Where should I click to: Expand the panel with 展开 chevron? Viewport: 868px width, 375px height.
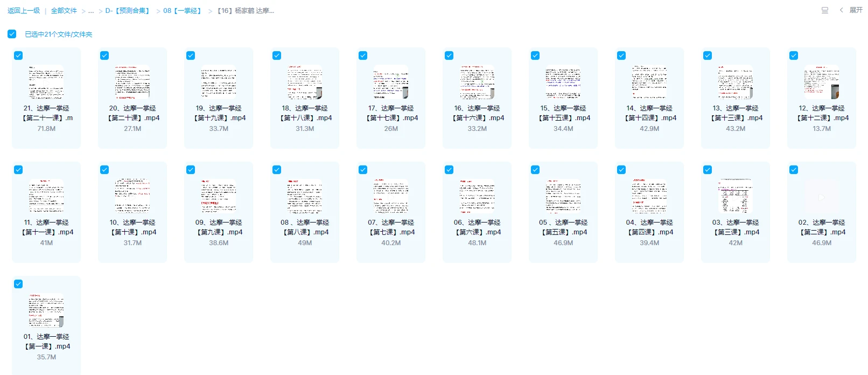(x=851, y=10)
